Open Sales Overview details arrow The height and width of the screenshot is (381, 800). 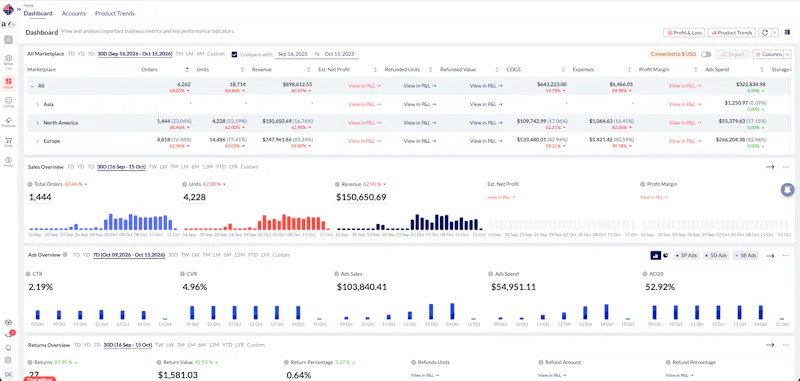[x=770, y=167]
